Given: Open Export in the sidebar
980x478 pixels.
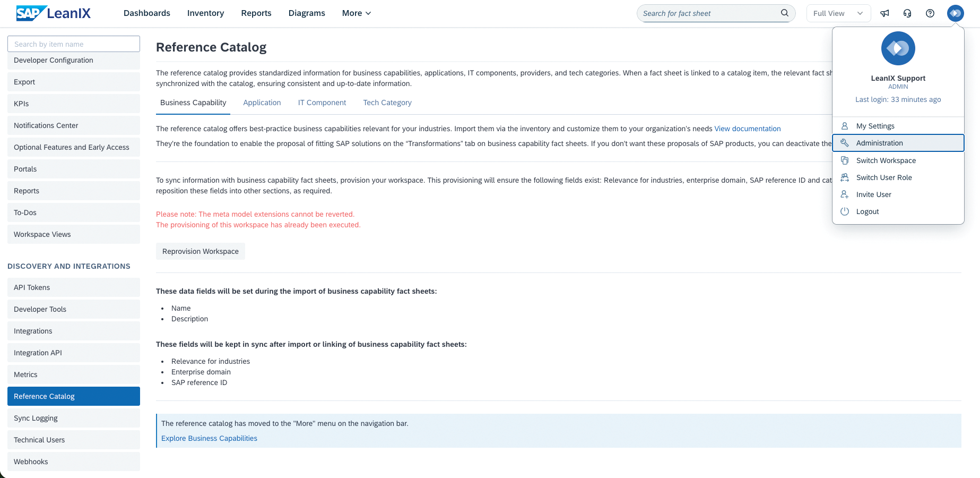Looking at the screenshot, I should coord(74,82).
